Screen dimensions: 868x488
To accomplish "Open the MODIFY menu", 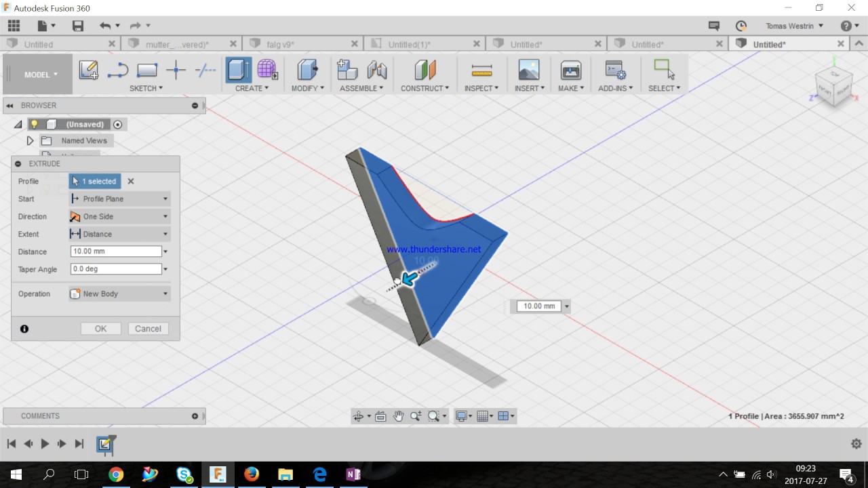I will point(307,88).
